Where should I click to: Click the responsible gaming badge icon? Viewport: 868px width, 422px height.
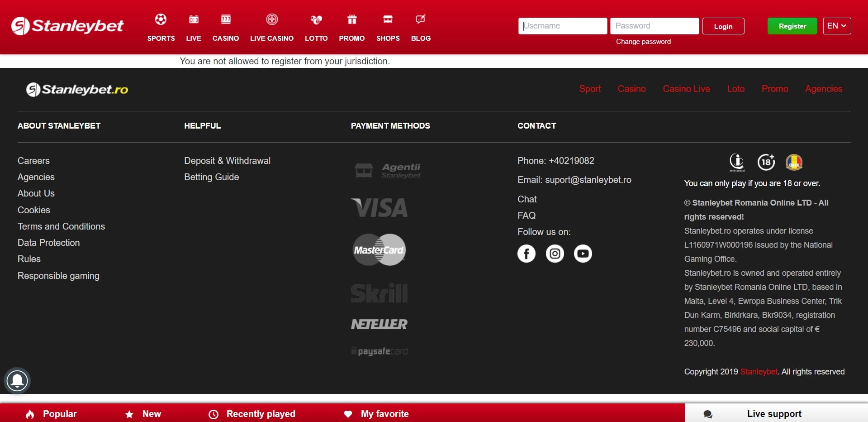pyautogui.click(x=737, y=162)
